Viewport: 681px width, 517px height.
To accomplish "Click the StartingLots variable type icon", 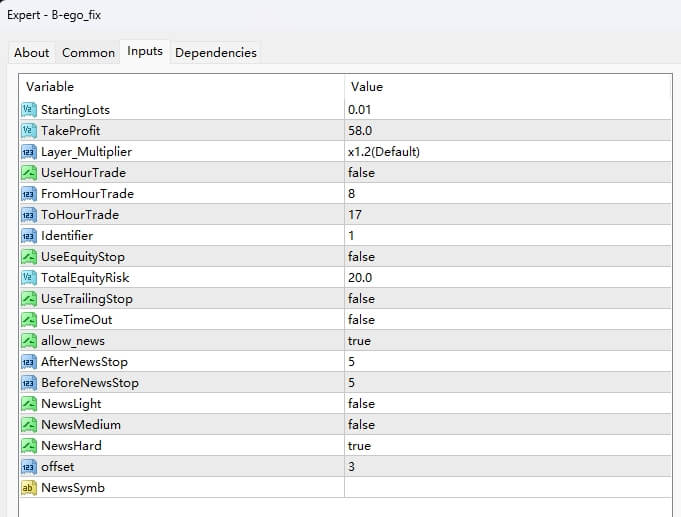I will click(x=28, y=109).
